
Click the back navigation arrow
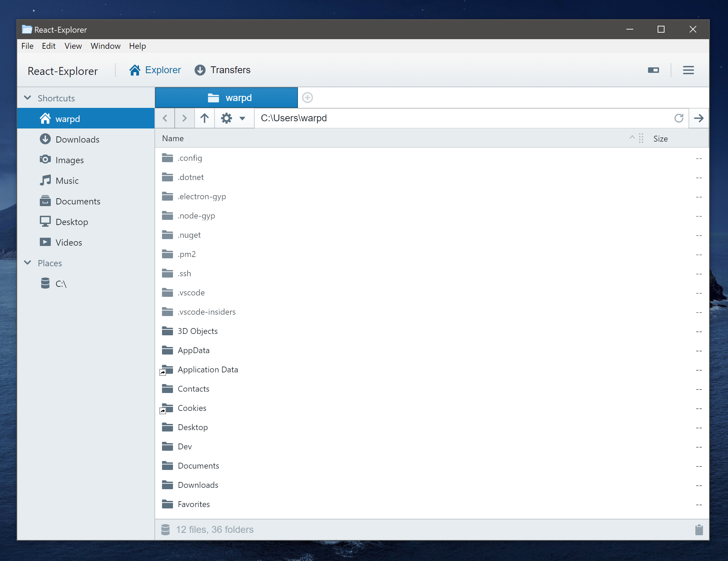(x=165, y=118)
